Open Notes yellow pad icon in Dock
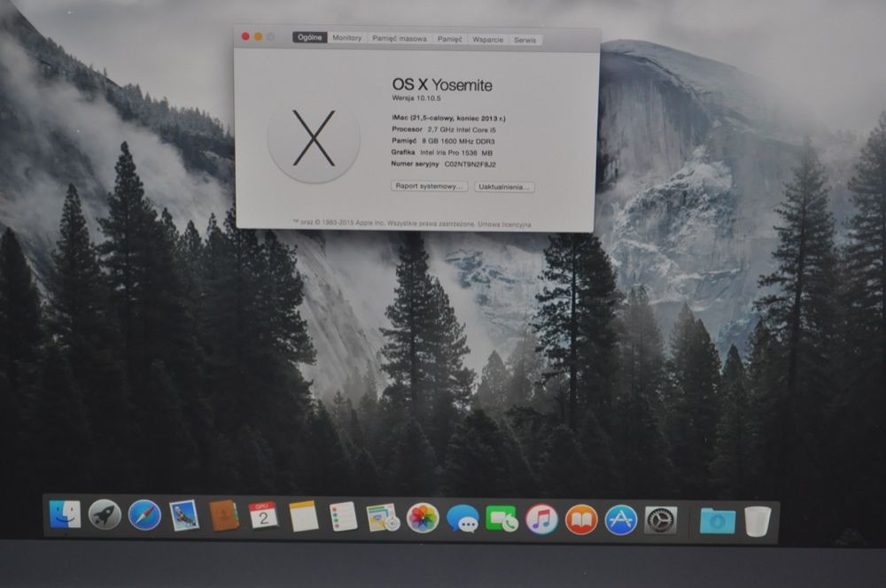This screenshot has height=588, width=886. [x=303, y=516]
